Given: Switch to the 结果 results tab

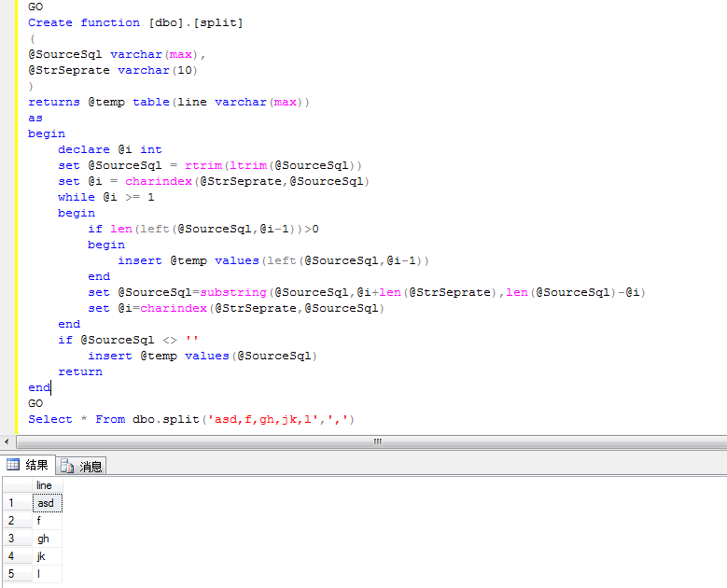Looking at the screenshot, I should 28,465.
